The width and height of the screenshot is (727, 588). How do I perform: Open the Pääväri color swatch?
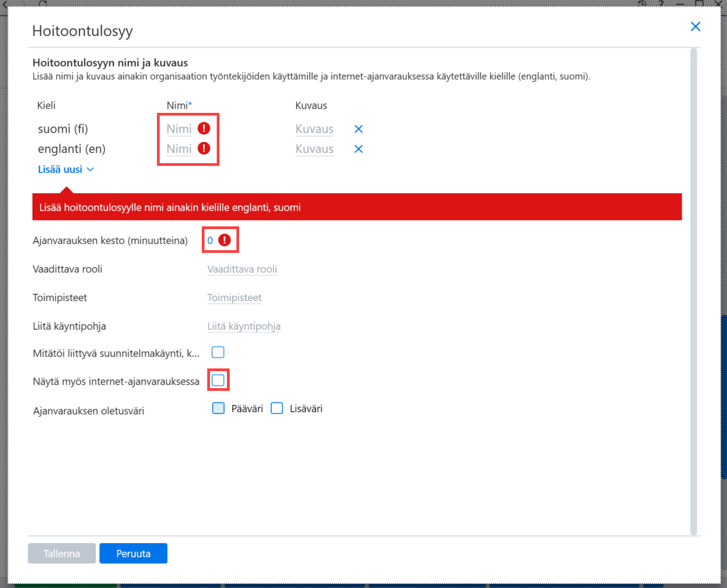pos(218,409)
